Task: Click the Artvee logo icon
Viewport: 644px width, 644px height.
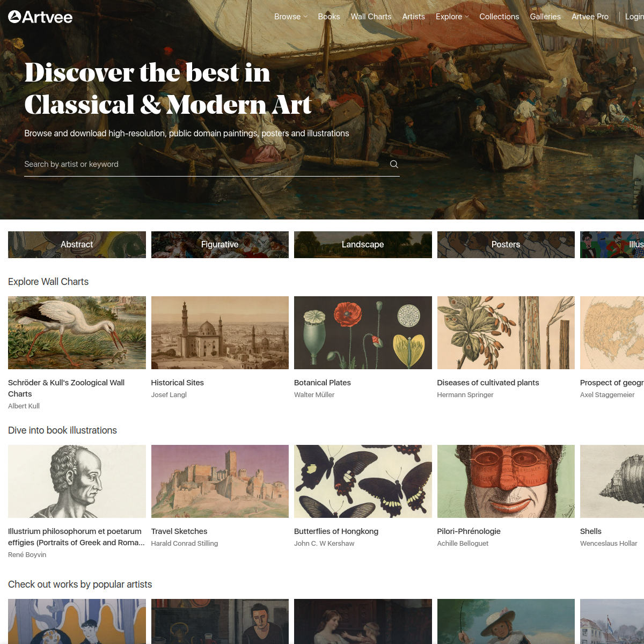Action: [15, 17]
